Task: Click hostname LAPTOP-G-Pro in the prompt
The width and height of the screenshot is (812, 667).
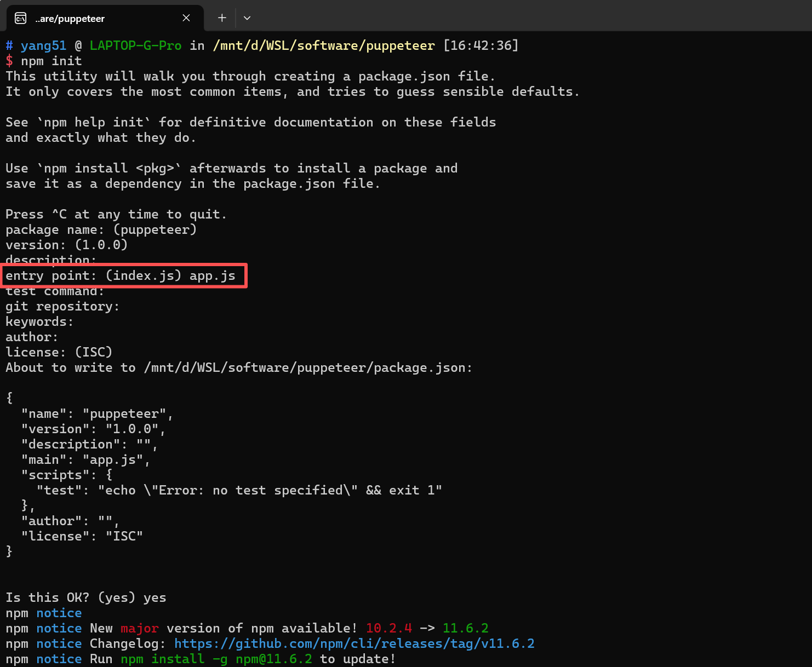Action: 136,45
